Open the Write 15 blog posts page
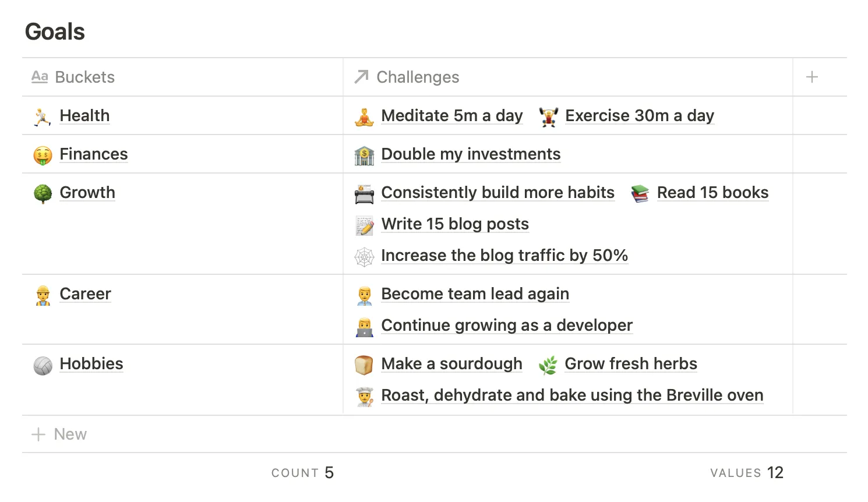Image resolution: width=868 pixels, height=502 pixels. [455, 224]
